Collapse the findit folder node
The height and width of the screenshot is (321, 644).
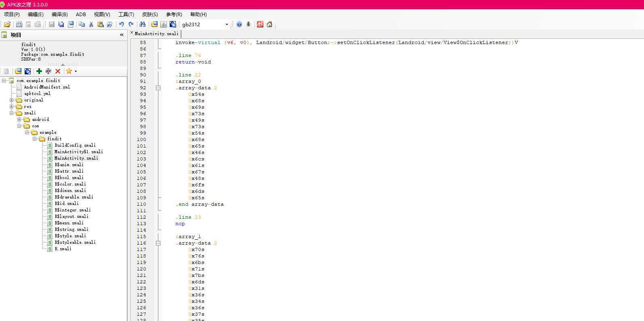[35, 139]
